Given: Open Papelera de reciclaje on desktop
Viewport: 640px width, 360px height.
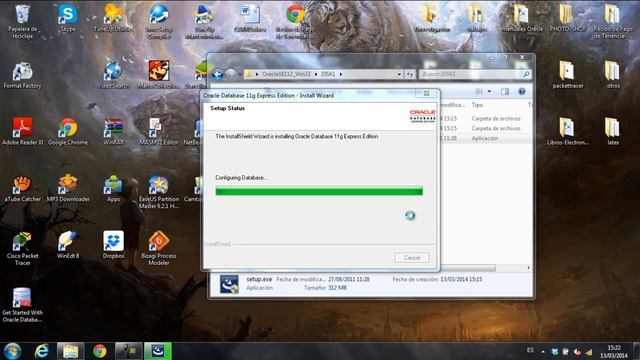Looking at the screenshot, I should 22,22.
